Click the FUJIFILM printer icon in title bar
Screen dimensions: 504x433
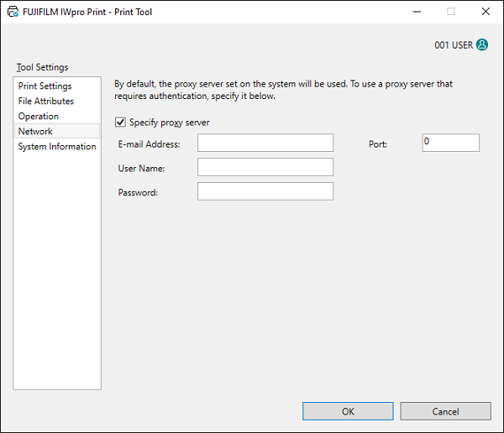point(12,13)
